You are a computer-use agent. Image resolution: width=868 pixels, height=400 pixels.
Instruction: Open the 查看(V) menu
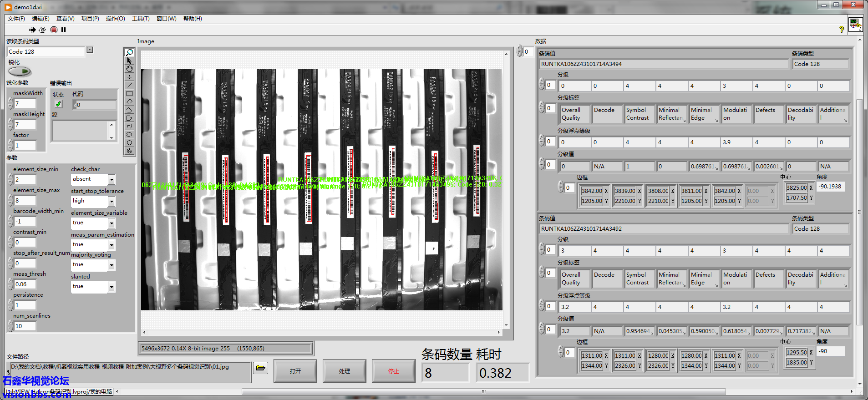coord(65,19)
